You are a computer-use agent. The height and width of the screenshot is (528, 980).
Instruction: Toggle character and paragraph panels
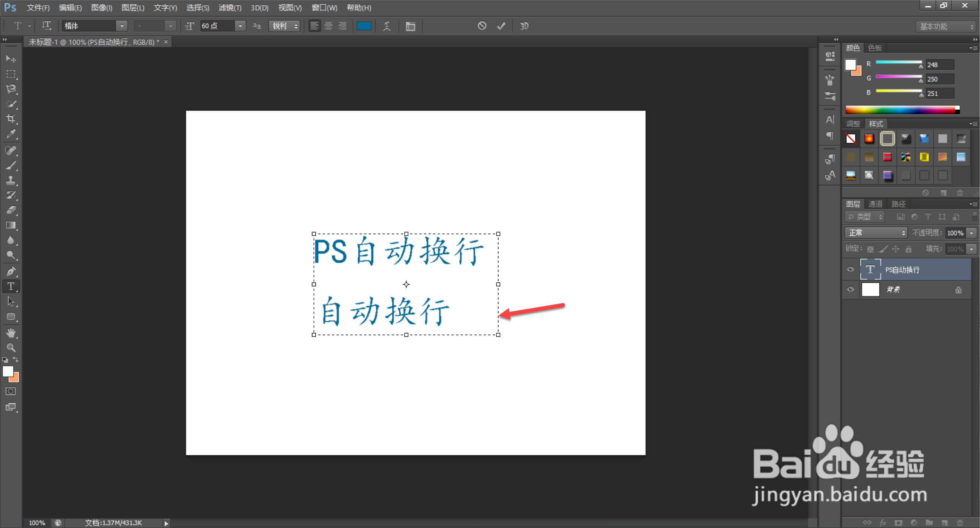pos(410,26)
